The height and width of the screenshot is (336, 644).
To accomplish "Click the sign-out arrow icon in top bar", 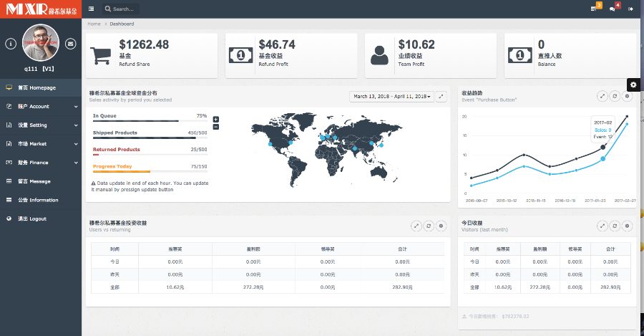I will pos(630,9).
